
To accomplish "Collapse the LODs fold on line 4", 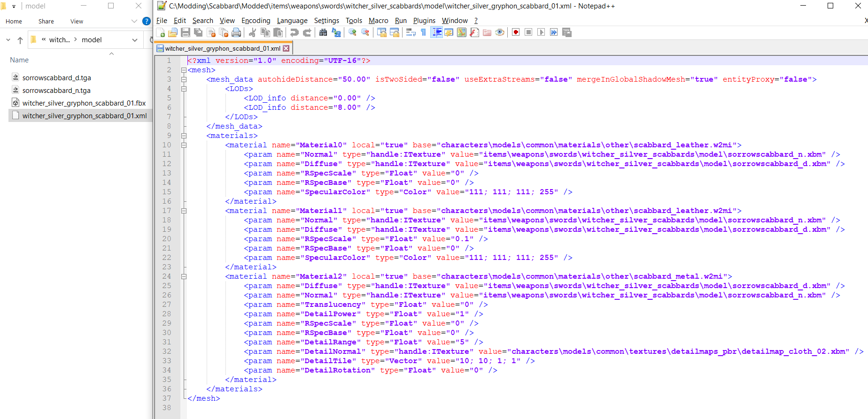I will 184,89.
